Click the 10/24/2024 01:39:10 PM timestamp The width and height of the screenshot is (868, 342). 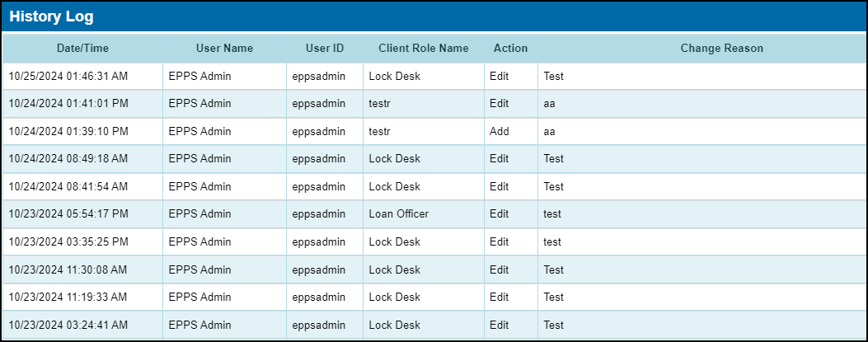[68, 132]
